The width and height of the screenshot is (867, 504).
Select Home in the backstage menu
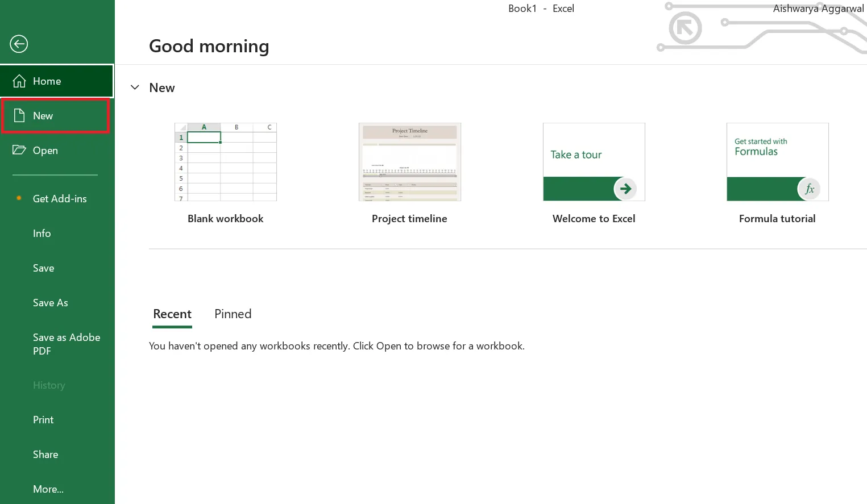click(x=57, y=81)
